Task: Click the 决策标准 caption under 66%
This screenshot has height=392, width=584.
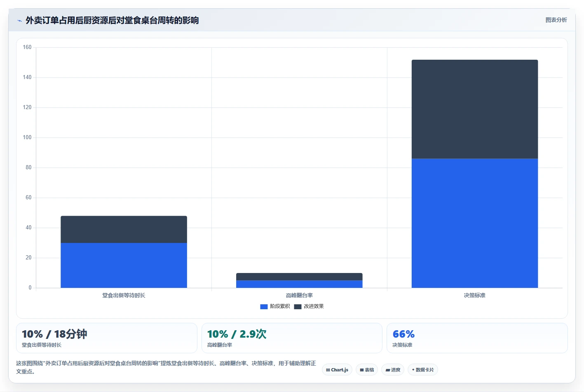Action: click(402, 345)
